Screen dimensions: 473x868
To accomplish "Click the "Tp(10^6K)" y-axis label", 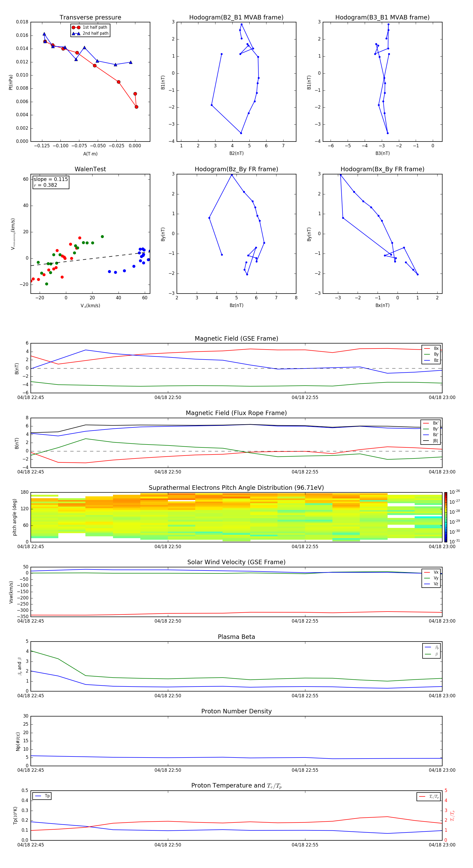I will [15, 815].
